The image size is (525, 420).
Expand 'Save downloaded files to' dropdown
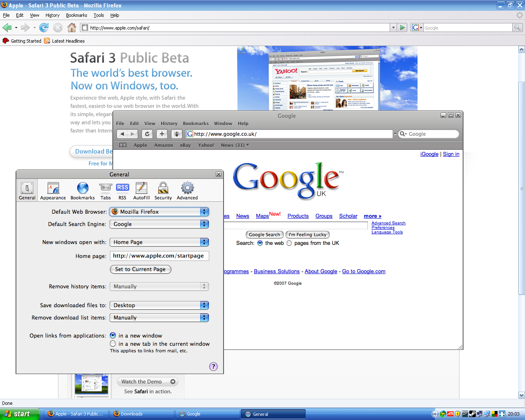(x=159, y=305)
